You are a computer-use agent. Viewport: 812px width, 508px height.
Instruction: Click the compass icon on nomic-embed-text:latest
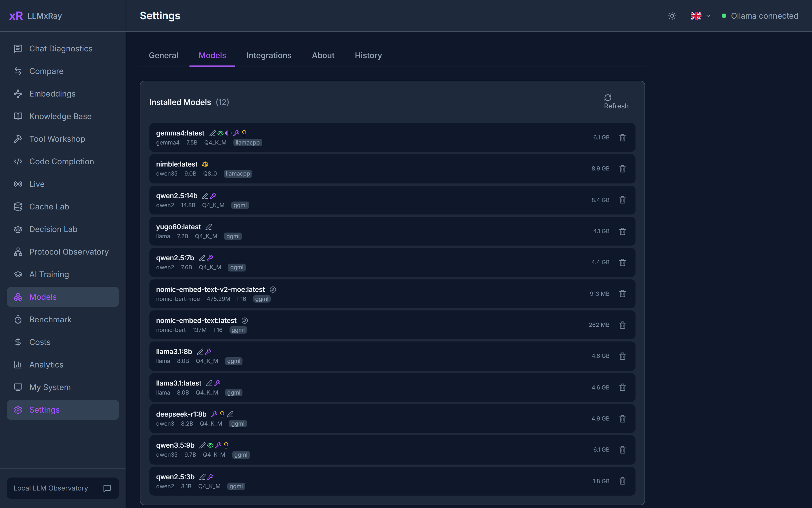pos(245,321)
